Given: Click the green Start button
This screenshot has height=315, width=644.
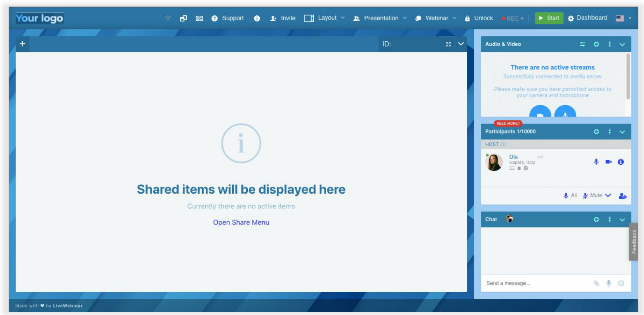Looking at the screenshot, I should pyautogui.click(x=549, y=18).
